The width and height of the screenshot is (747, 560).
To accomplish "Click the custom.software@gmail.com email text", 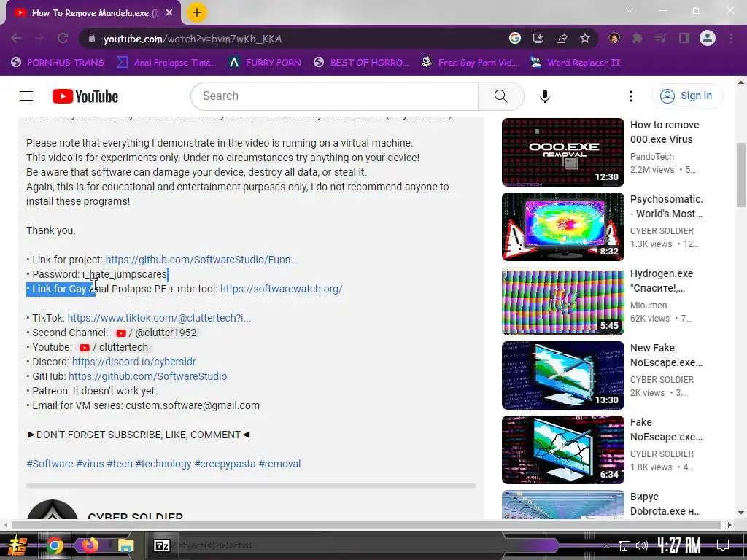I will pyautogui.click(x=193, y=405).
